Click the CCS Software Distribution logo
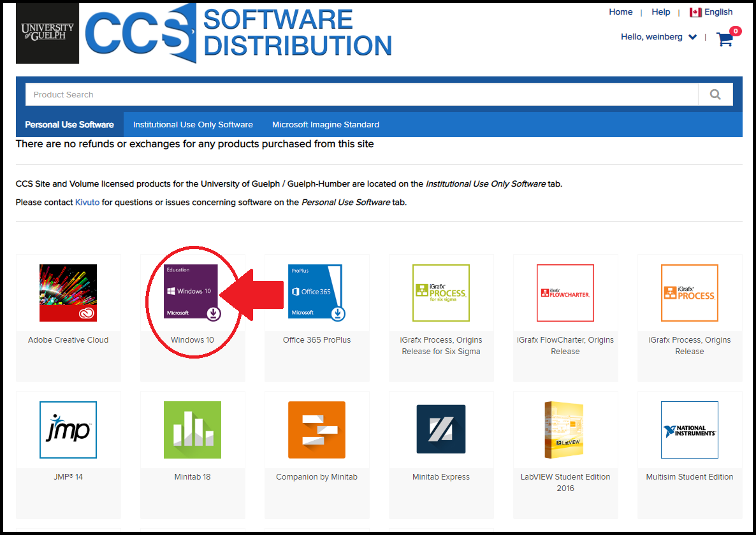This screenshot has height=535, width=756. coord(238,33)
